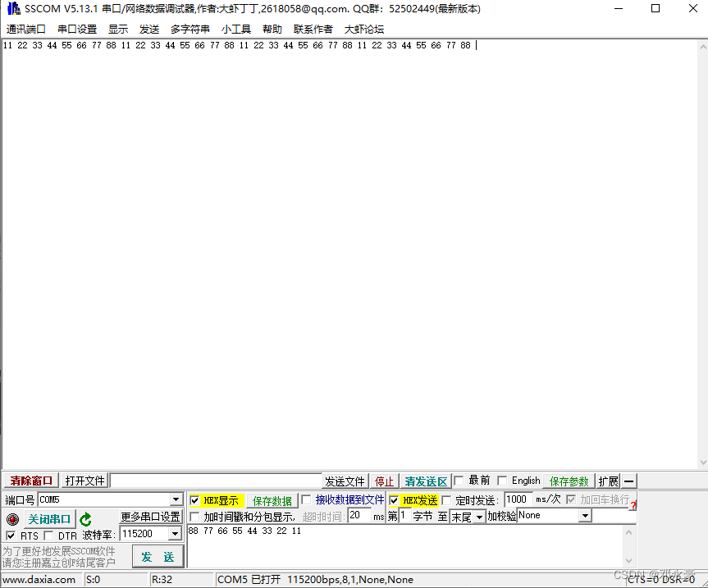Open the 小工具 menu

pyautogui.click(x=236, y=29)
